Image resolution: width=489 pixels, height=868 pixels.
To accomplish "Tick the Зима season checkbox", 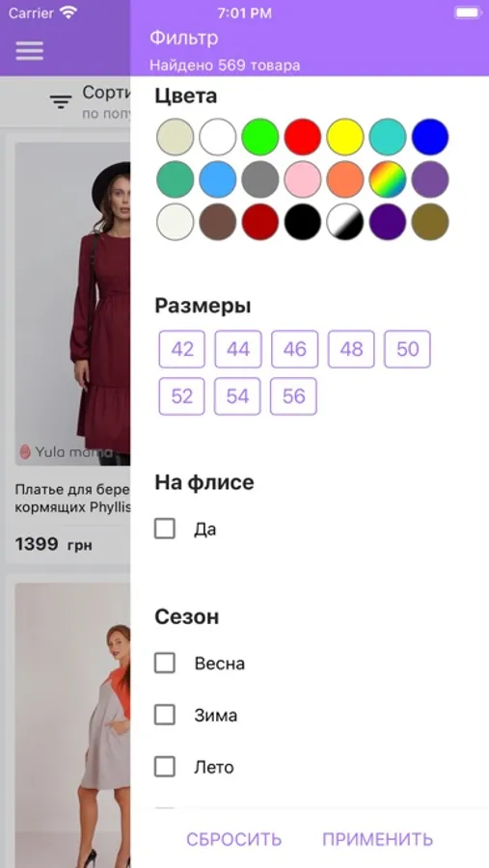I will 165,715.
